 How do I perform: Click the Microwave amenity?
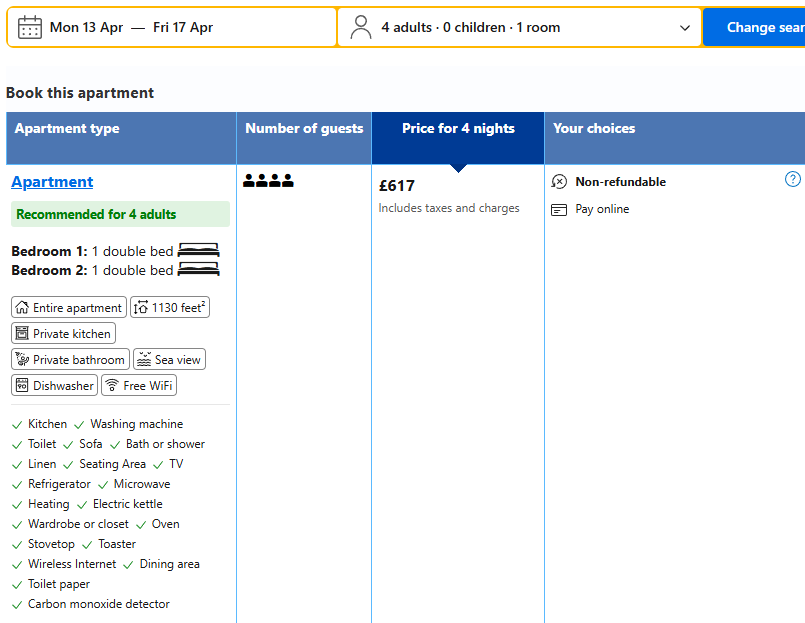[142, 484]
